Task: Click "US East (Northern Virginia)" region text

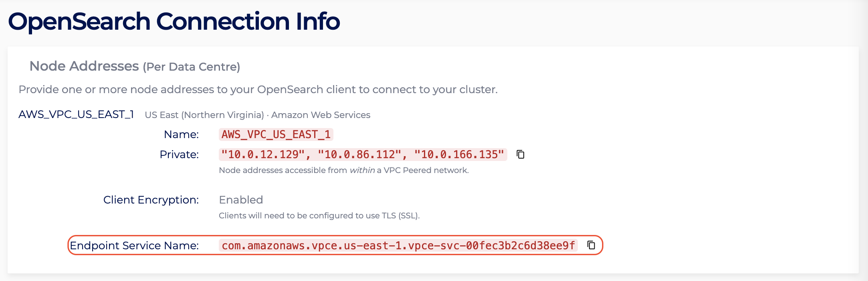Action: tap(204, 115)
